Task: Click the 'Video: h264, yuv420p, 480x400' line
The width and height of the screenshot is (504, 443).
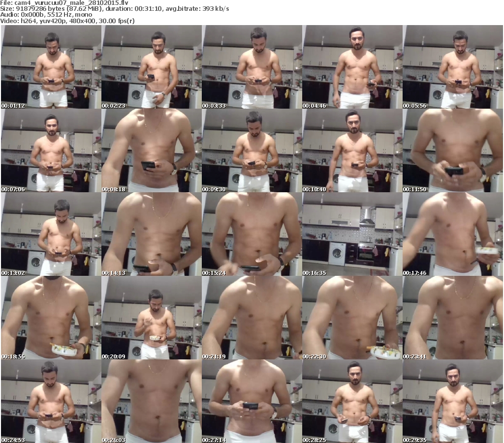Action: pos(67,21)
